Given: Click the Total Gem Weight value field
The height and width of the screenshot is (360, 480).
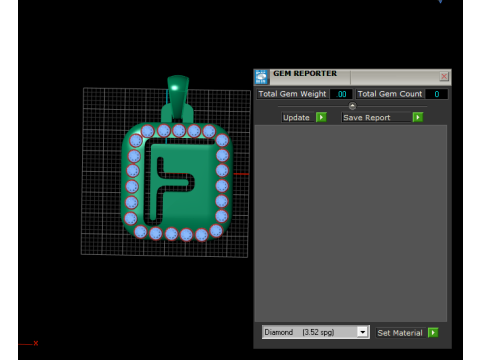Looking at the screenshot, I should (341, 94).
